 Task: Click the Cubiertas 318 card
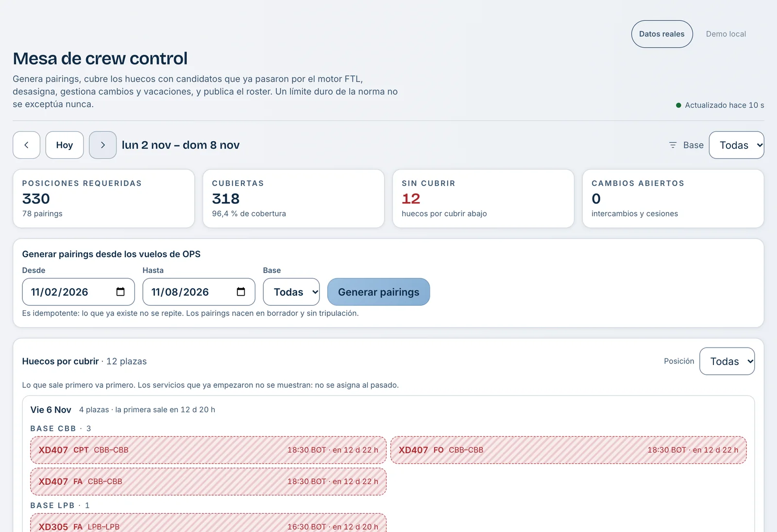coord(293,199)
